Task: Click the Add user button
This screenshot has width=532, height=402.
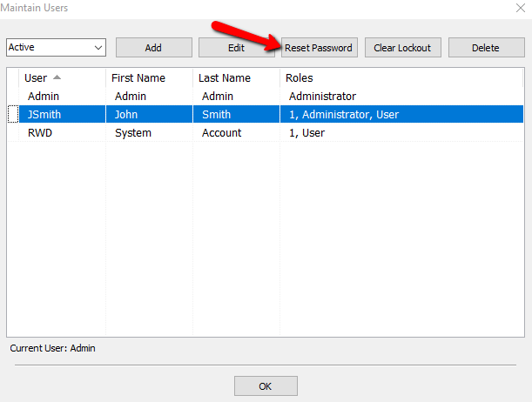Action: coord(154,48)
